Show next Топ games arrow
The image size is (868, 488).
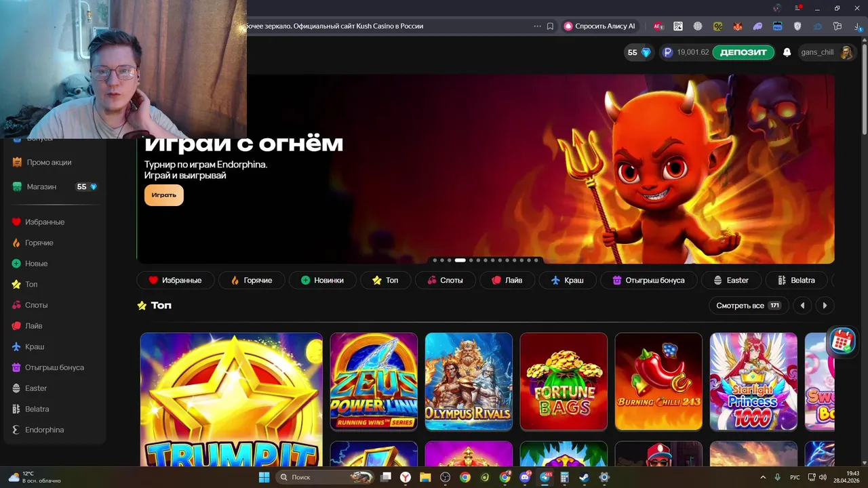point(825,306)
